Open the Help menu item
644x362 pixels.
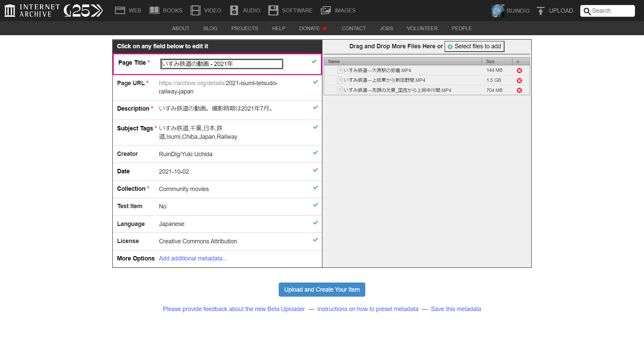pos(279,28)
